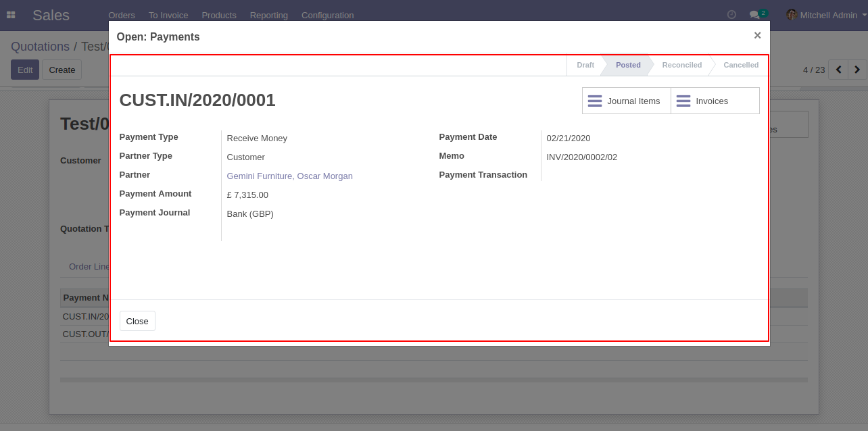
Task: Go to next record arrow
Action: [x=857, y=70]
